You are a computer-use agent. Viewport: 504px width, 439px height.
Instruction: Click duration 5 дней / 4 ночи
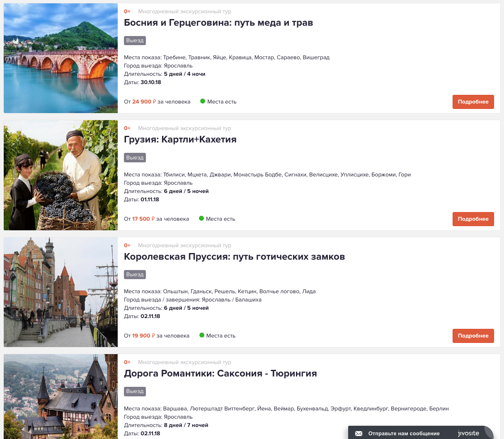pos(185,74)
